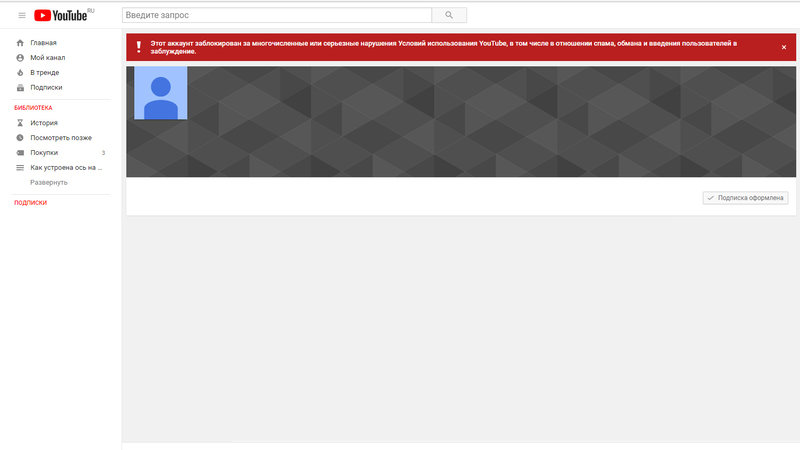
Task: Dismiss the red account blocked alert
Action: click(x=784, y=47)
